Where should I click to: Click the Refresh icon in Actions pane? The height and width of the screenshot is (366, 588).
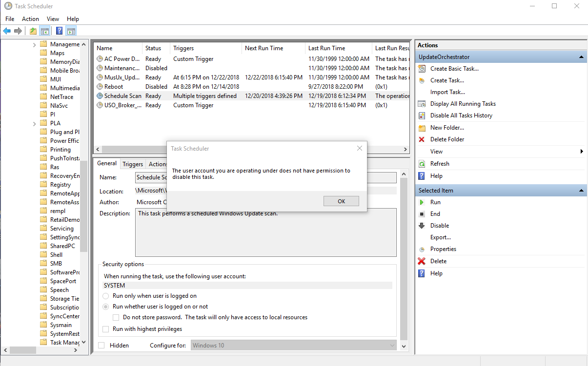point(422,164)
